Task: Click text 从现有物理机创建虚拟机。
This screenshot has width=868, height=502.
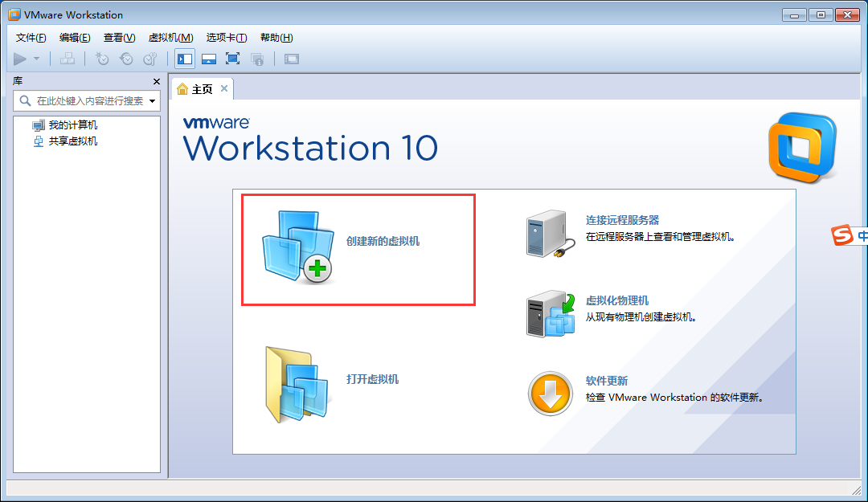Action: pos(641,317)
